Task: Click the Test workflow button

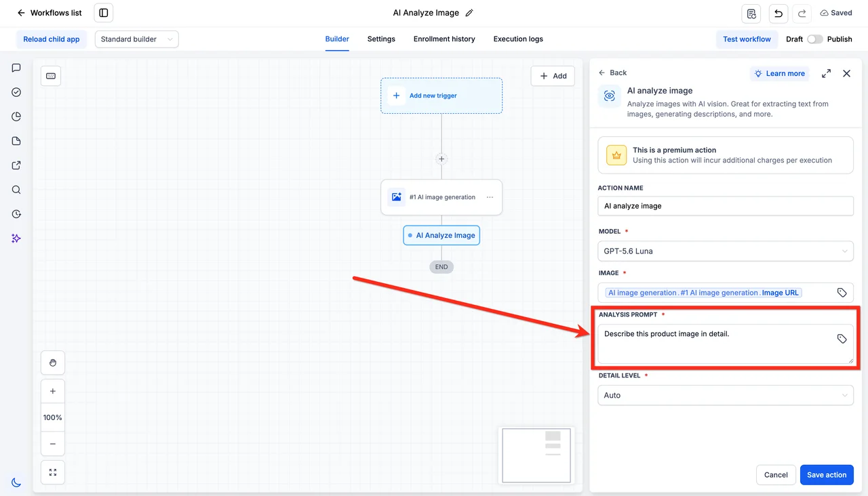Action: (747, 39)
